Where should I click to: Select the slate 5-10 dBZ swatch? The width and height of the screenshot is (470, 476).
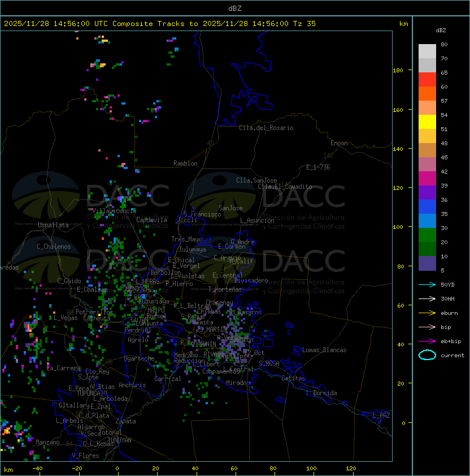[427, 263]
